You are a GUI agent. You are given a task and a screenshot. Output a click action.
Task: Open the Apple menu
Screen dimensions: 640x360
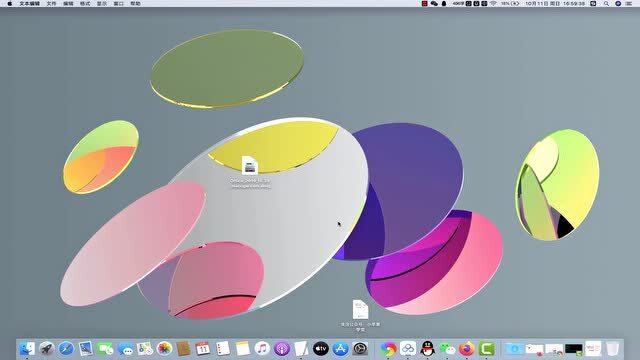point(9,3)
